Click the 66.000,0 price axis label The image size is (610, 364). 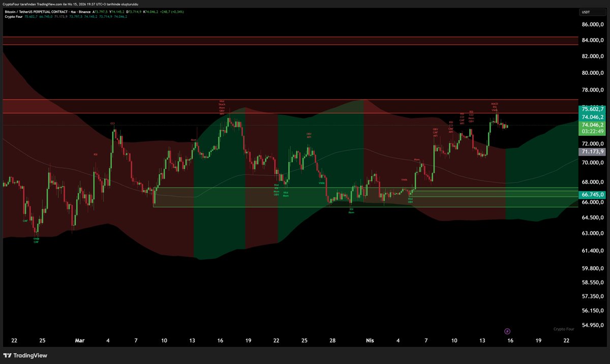click(x=593, y=202)
